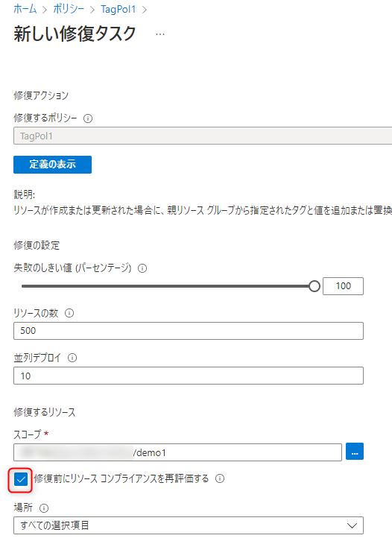Click the スコープ required label
The width and height of the screenshot is (392, 547).
(31, 434)
